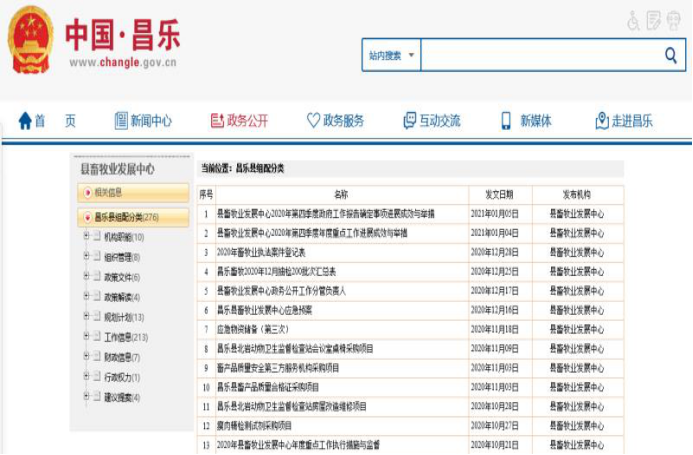Switch to the 政务服务 menu item
Viewport: 693px width, 455px height.
335,121
